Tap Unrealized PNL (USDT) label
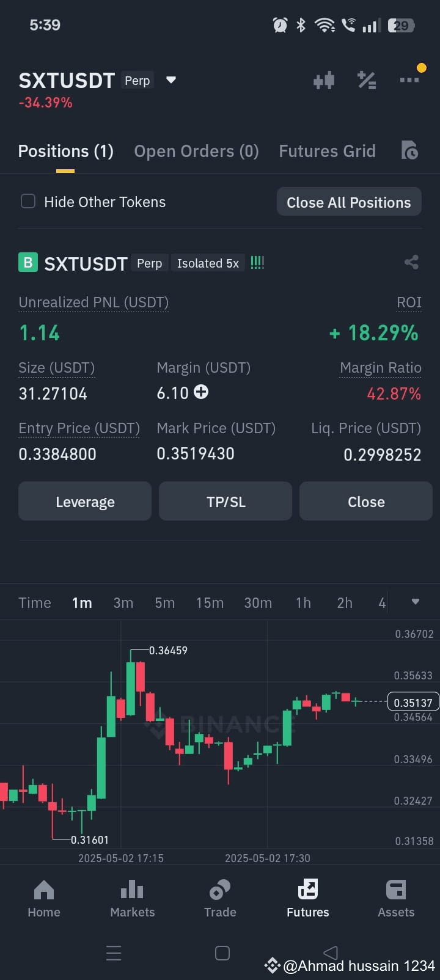The width and height of the screenshot is (440, 980). [x=94, y=302]
